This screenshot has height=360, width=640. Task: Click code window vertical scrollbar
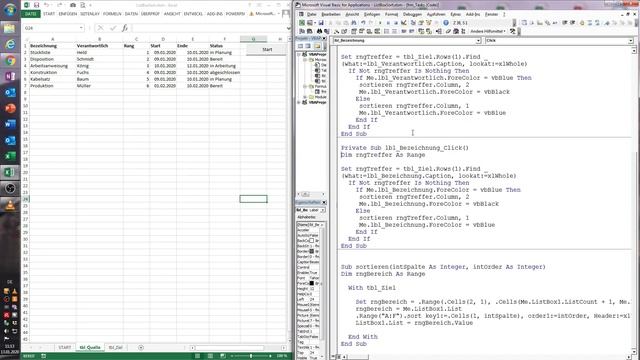click(x=634, y=200)
